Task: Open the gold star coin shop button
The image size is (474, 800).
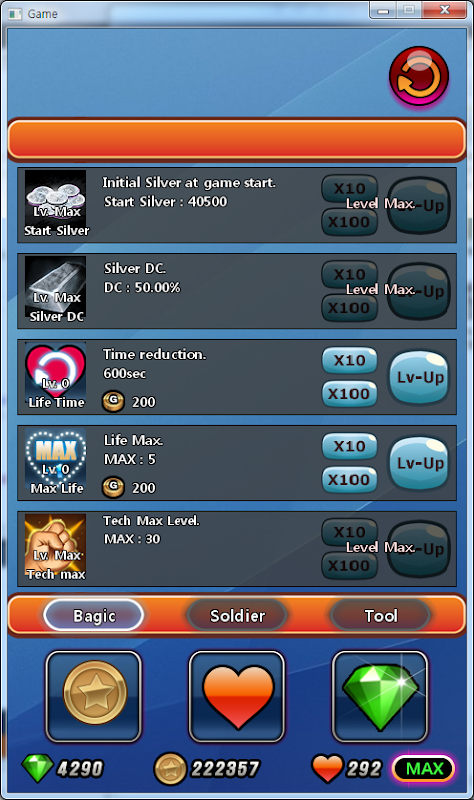Action: point(94,696)
